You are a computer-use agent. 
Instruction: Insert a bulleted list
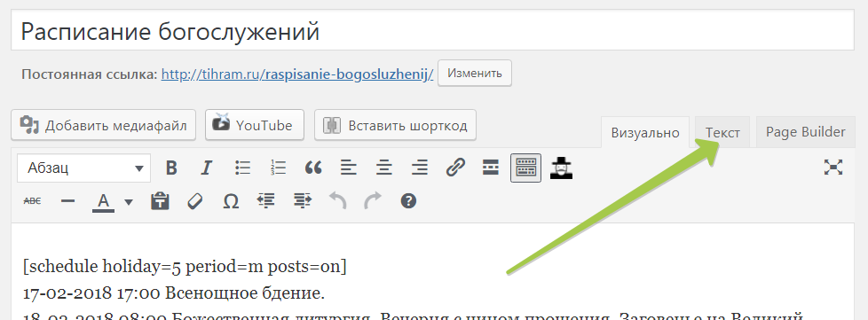(242, 168)
